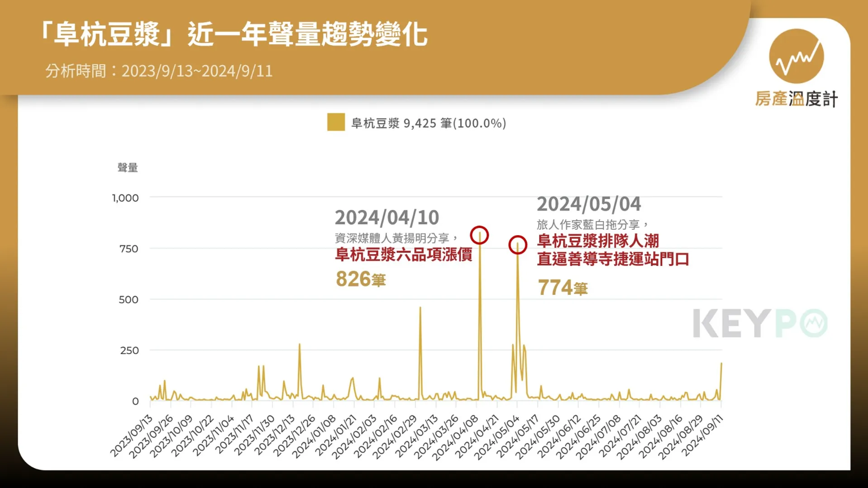
Task: Click the x-axis date 2023/12/13
Action: click(x=274, y=436)
